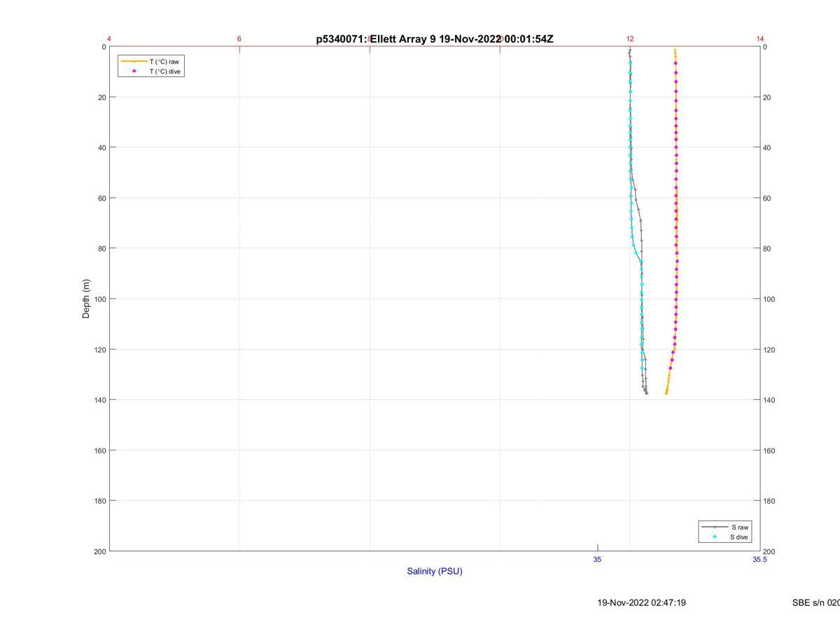The width and height of the screenshot is (840, 620).
Task: Click the 'Depth (m)' axis label
Action: pyautogui.click(x=86, y=298)
